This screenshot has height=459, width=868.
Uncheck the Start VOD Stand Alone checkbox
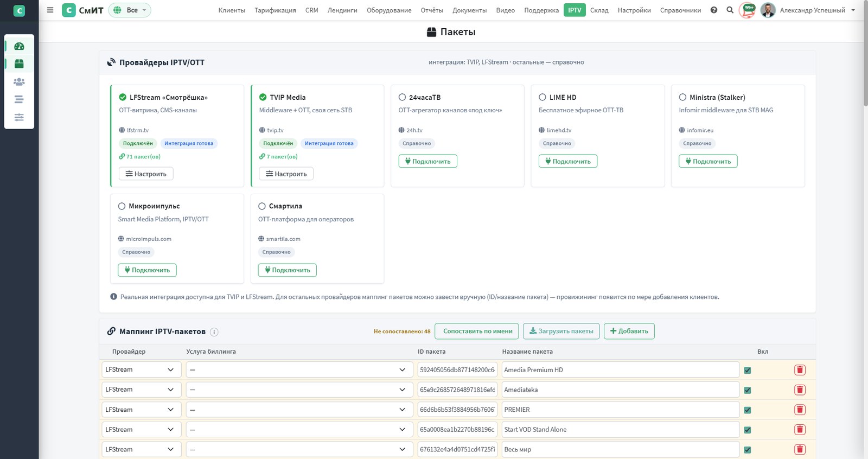coord(748,430)
